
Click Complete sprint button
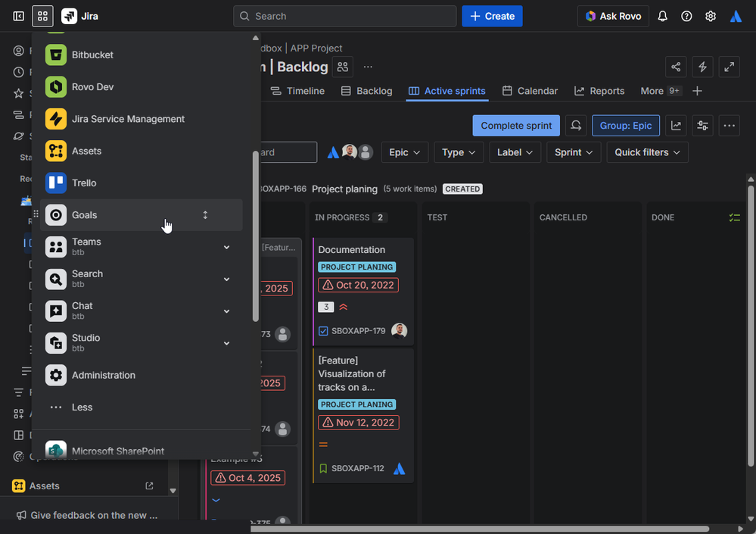click(516, 126)
